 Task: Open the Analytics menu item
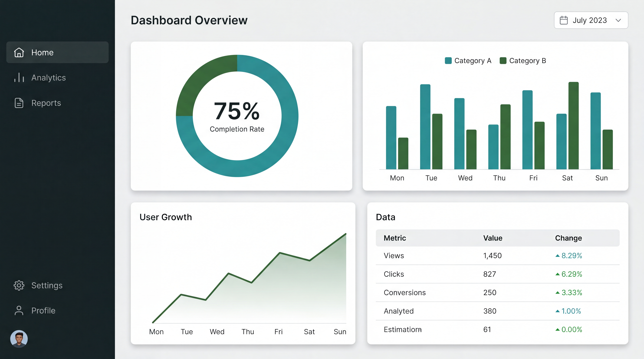click(x=57, y=78)
